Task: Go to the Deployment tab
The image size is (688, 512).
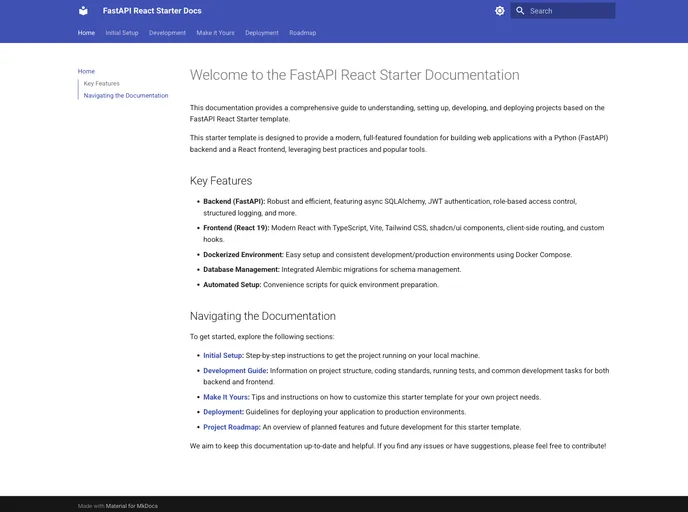Action: point(262,33)
